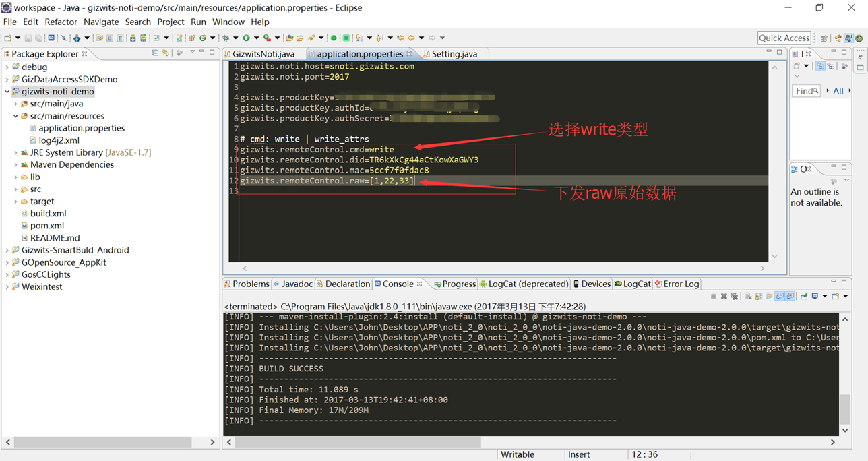This screenshot has height=461, width=868.
Task: Toggle Scroll Lock in Console toolbar
Action: coord(759,297)
